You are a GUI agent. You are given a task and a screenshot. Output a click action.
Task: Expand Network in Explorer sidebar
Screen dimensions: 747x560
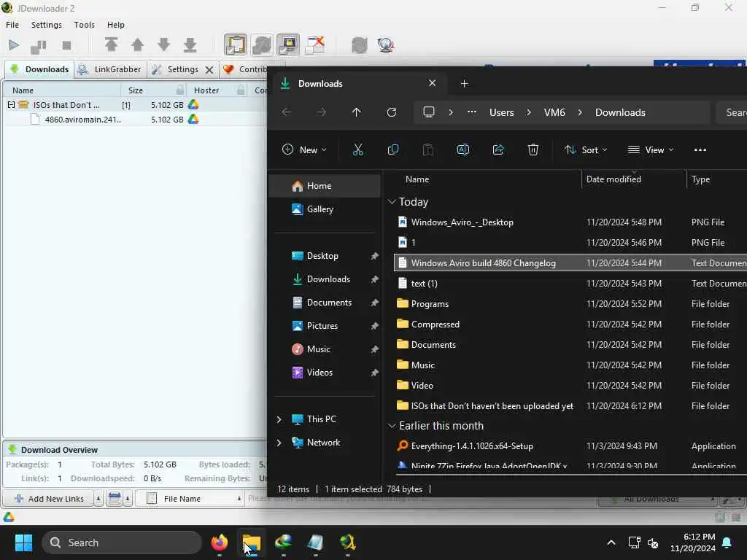[279, 443]
